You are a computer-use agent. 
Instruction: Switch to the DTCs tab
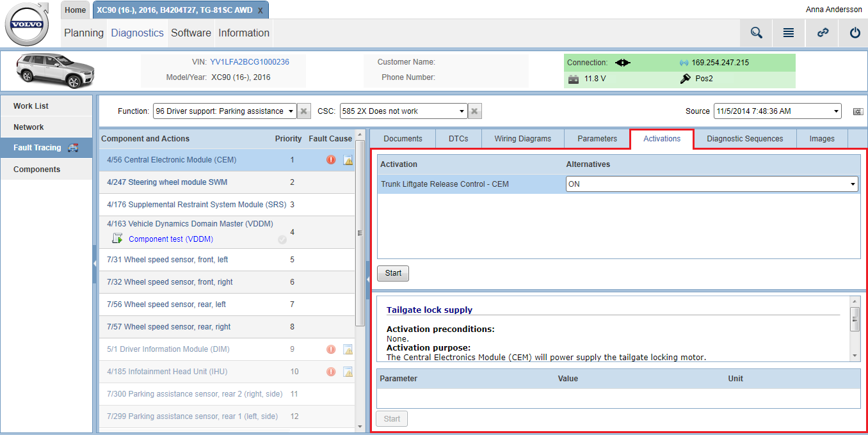click(x=458, y=139)
